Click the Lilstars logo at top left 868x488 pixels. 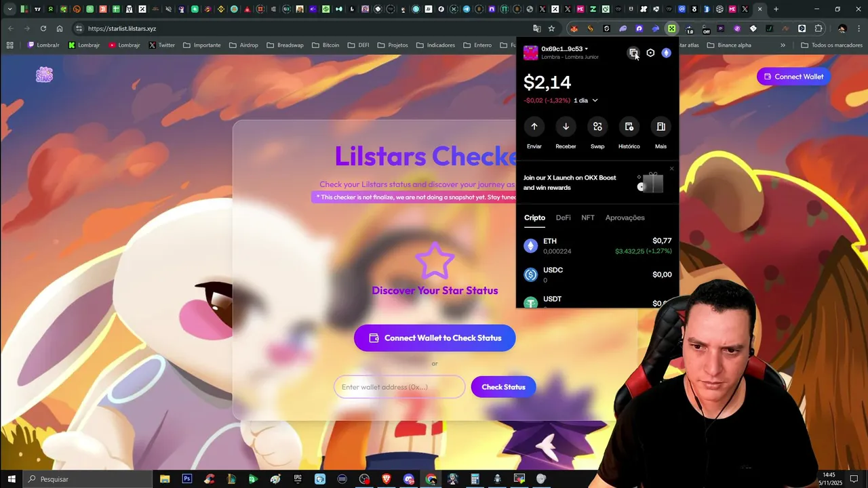[45, 75]
